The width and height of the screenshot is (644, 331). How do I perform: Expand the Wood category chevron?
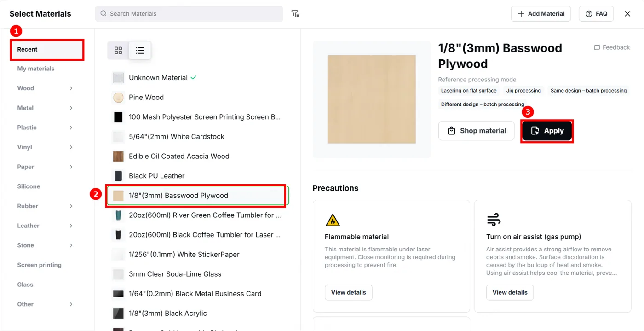point(71,88)
